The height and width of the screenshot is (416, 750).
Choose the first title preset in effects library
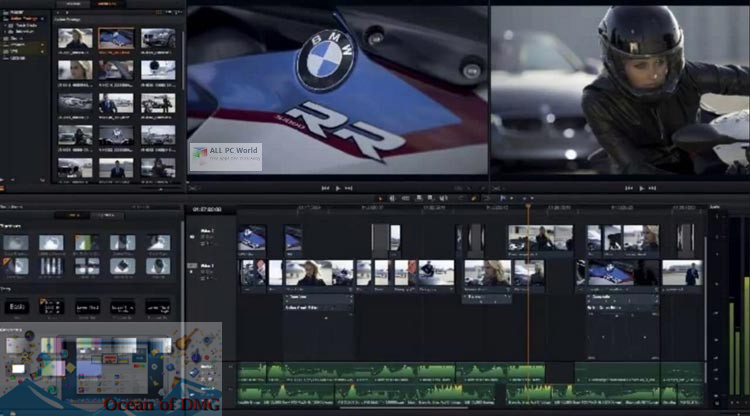point(16,307)
